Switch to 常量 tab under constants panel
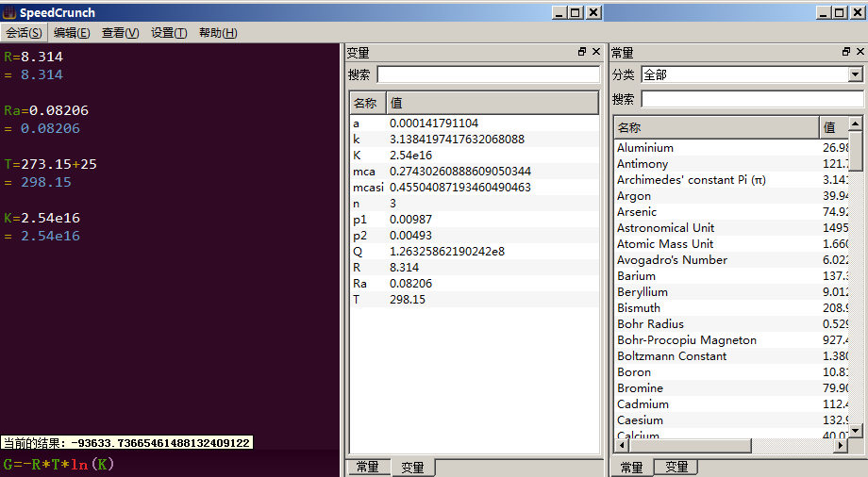868x477 pixels. [x=631, y=468]
